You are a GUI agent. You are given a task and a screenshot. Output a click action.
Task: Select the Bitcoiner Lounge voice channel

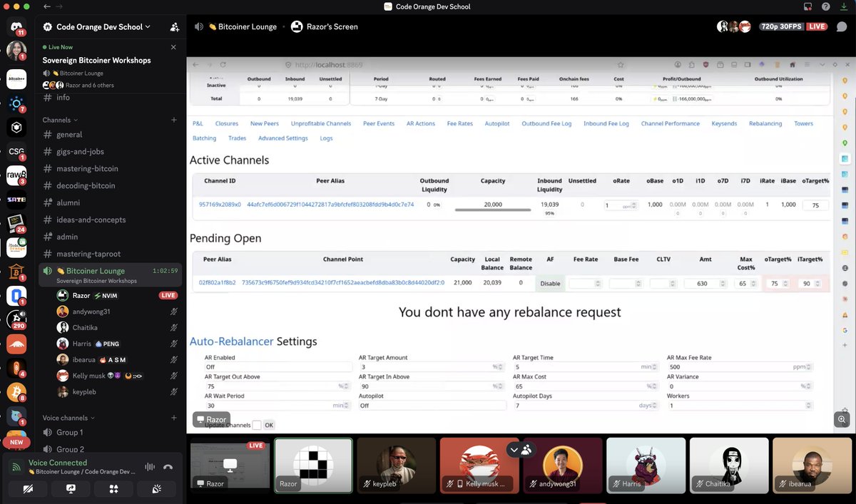(111, 274)
